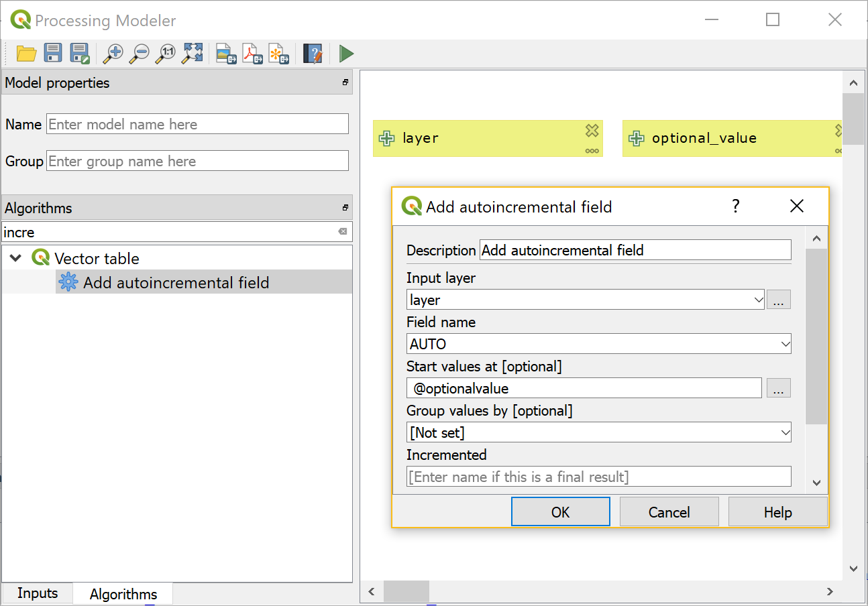The image size is (868, 606).
Task: Zoom in on the model canvas
Action: point(113,54)
